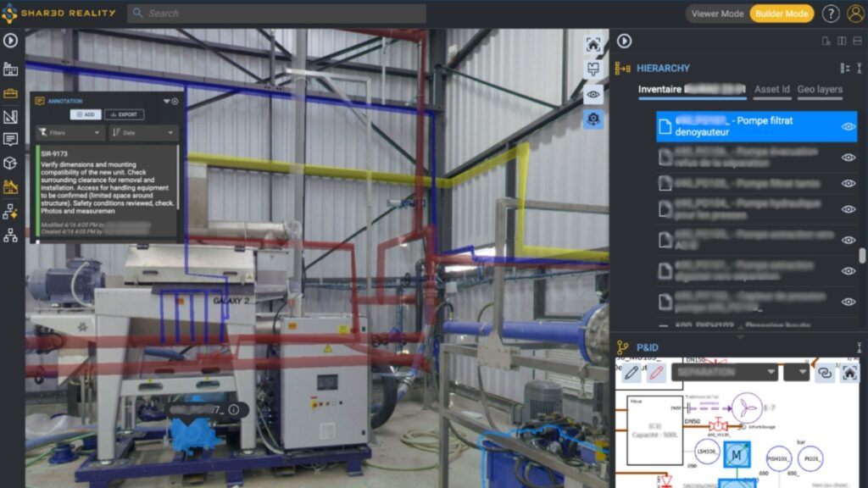Viewport: 868px width, 488px height.
Task: Select Inventaire tab in Hierarchy
Action: [692, 90]
